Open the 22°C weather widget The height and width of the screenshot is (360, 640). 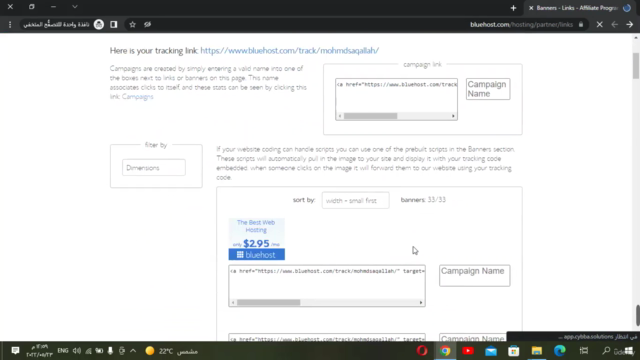pos(171,351)
